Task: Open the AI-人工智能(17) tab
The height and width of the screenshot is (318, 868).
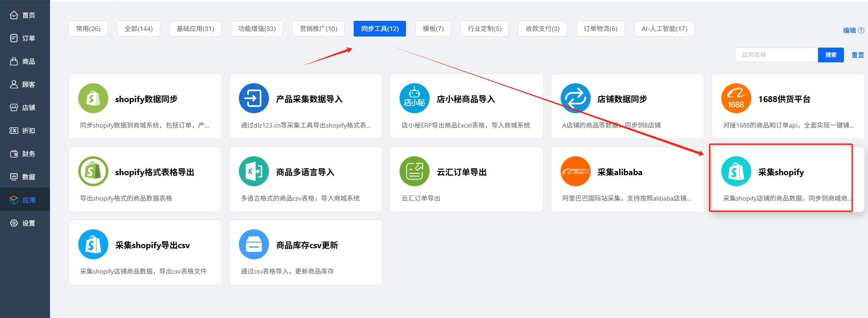Action: pos(664,29)
